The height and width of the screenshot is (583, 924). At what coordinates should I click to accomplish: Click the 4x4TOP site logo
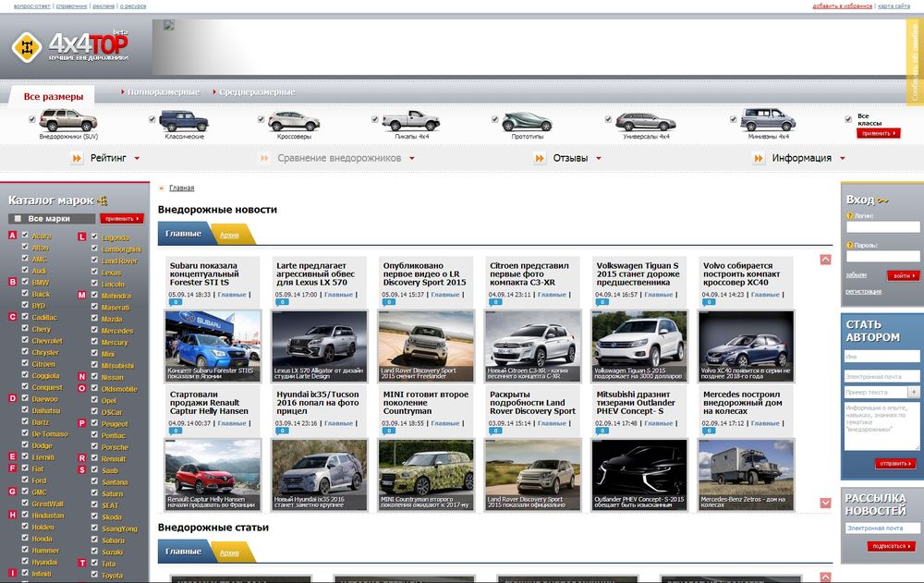(70, 46)
